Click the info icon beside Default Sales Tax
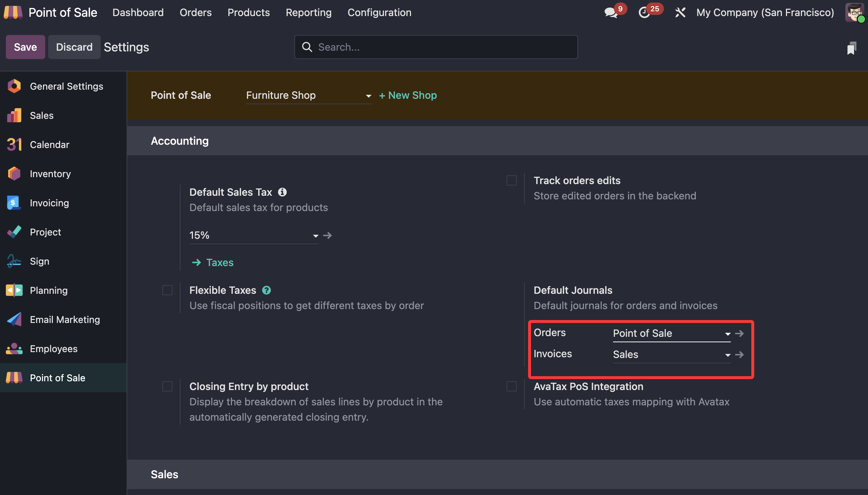 282,192
